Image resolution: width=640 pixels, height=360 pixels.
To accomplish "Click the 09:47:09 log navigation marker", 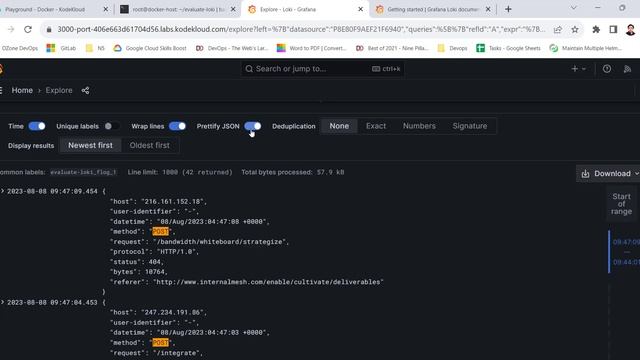I will [x=626, y=242].
